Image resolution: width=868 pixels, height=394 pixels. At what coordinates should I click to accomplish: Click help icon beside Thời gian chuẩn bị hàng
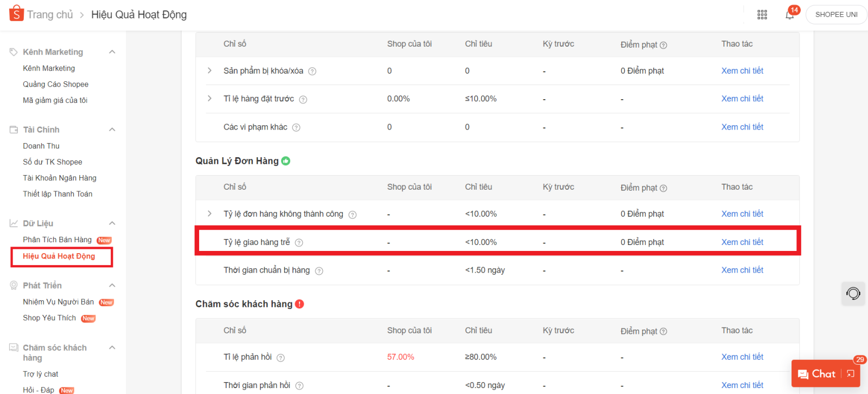[319, 271]
